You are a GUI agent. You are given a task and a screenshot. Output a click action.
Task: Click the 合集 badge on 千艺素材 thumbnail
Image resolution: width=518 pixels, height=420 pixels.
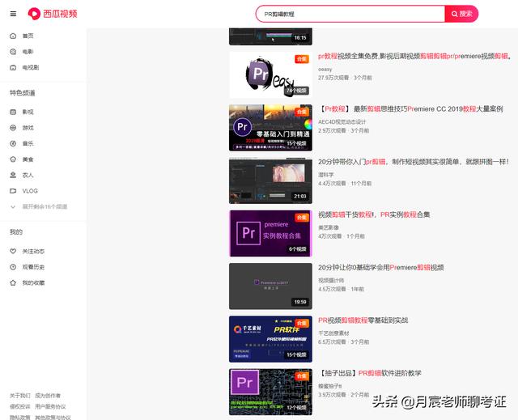click(x=302, y=323)
